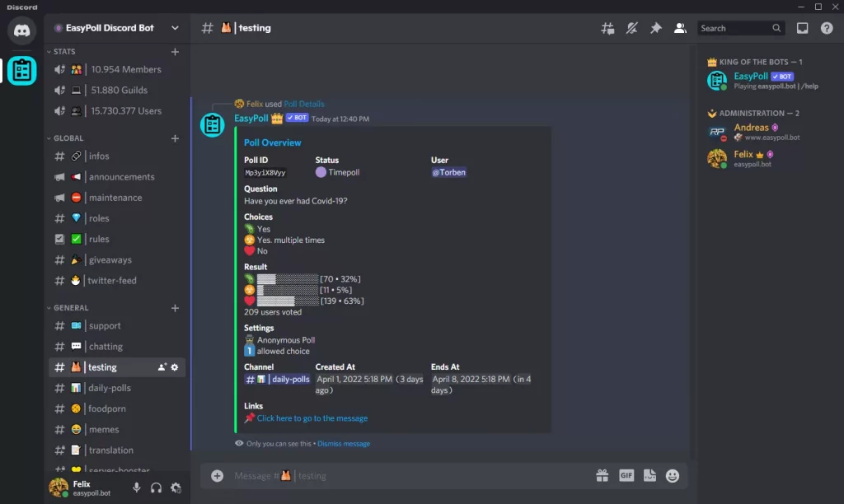Select the Poll ID code Mp3yiX8Vyy
844x504 pixels.
265,173
